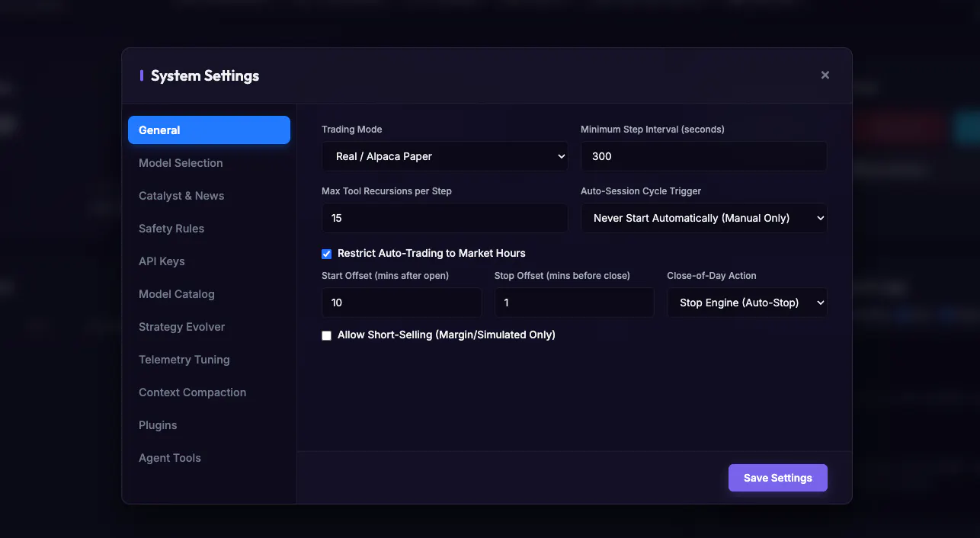Click the Save Settings button
This screenshot has width=980, height=538.
point(778,477)
